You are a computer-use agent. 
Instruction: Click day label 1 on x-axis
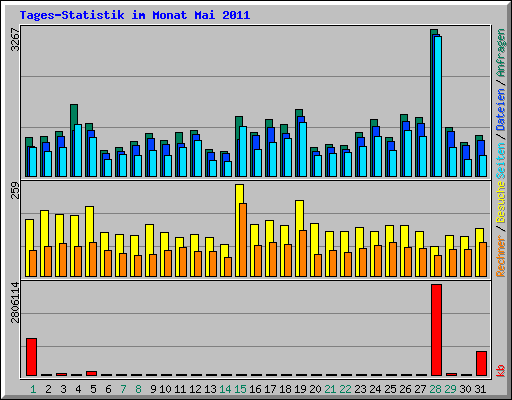pyautogui.click(x=33, y=389)
